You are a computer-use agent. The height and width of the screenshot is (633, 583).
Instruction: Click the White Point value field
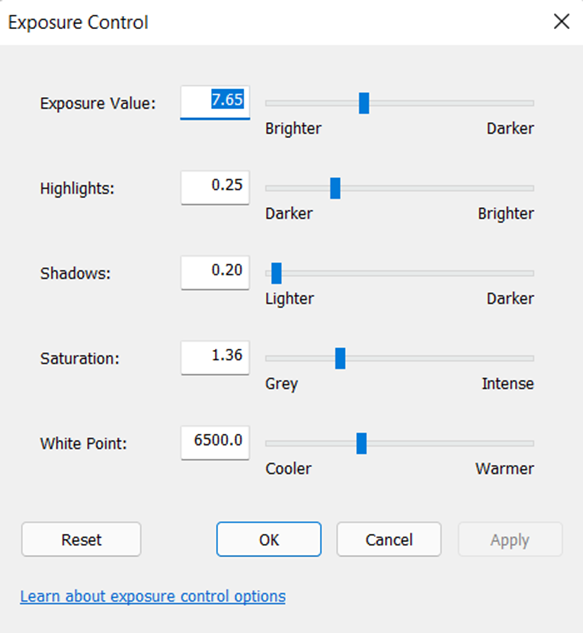tap(215, 443)
